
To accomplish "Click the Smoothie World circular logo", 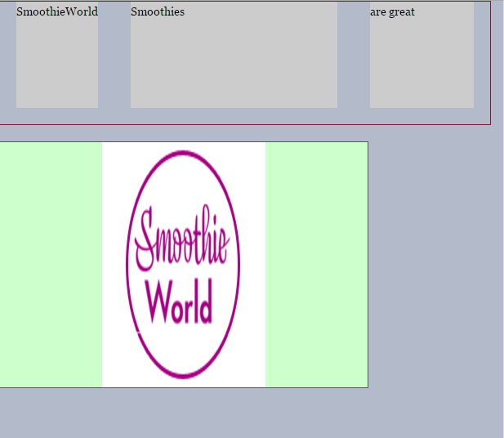I will pos(183,264).
